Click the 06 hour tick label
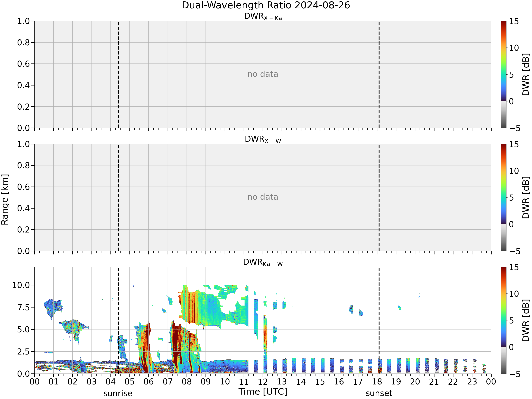Image resolution: width=532 pixels, height=399 pixels. (x=148, y=382)
